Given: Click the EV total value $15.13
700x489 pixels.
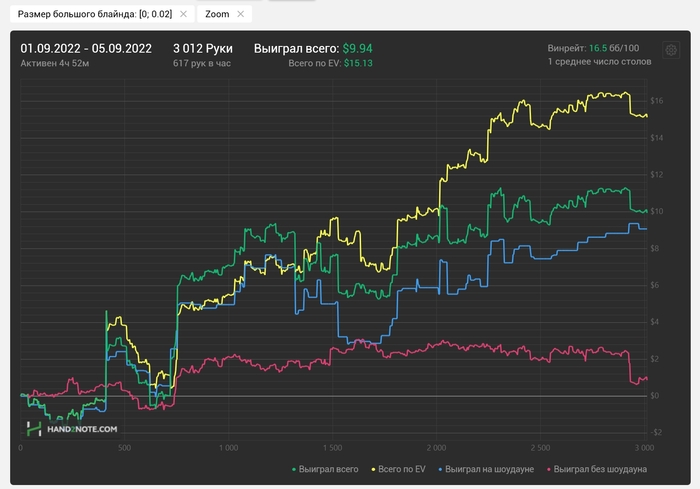Looking at the screenshot, I should [358, 63].
